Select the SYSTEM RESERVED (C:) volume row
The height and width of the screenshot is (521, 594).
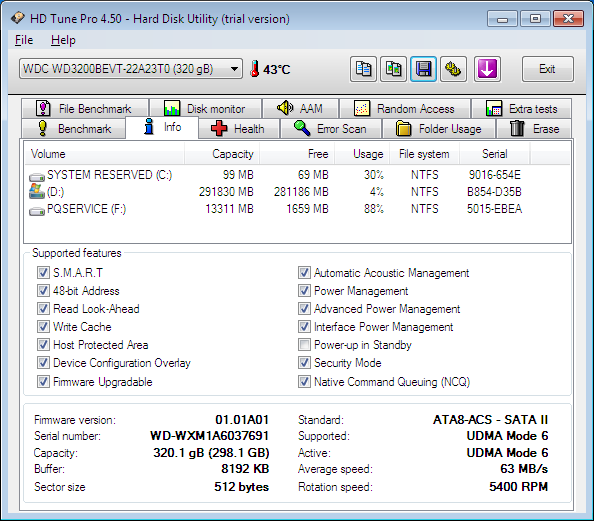point(297,175)
